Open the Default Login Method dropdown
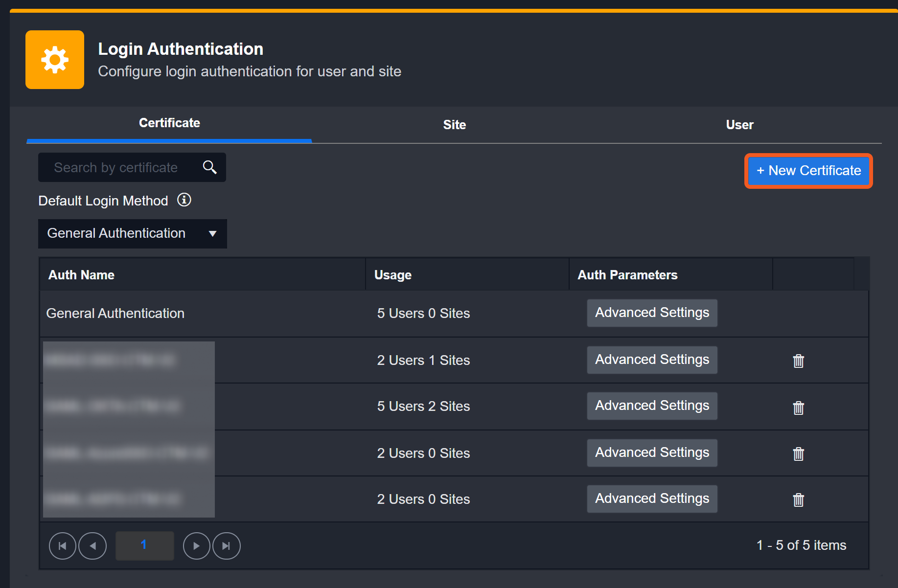This screenshot has width=898, height=588. (x=132, y=233)
